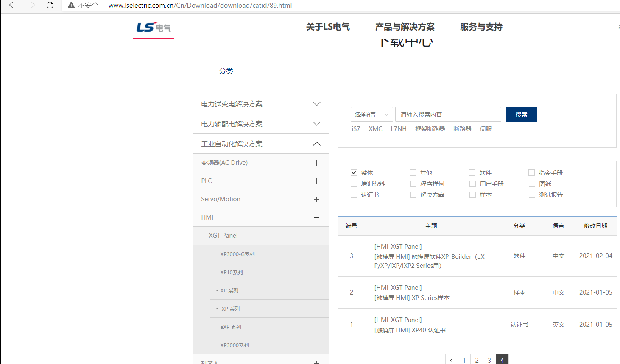Open XP Series样本 document link
Screen dimensions: 620x364
click(x=412, y=298)
